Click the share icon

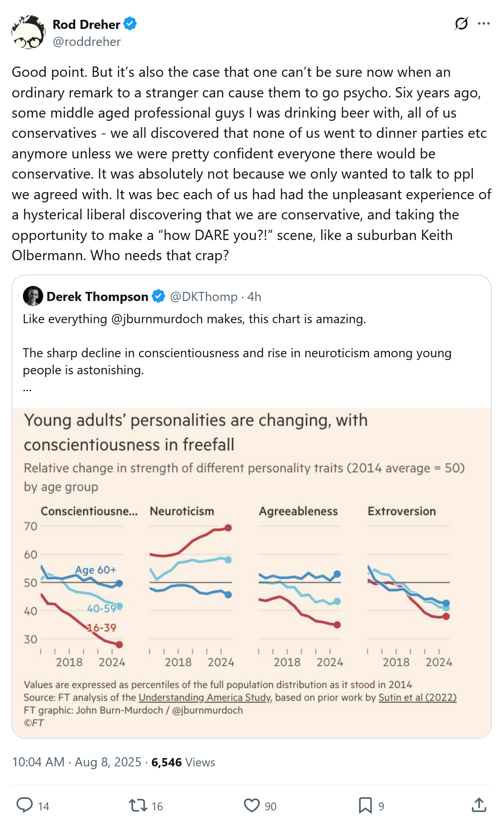pyautogui.click(x=479, y=805)
